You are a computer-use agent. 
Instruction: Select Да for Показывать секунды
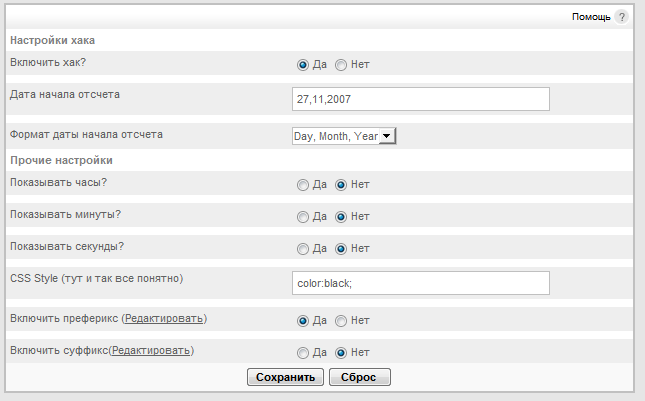click(303, 249)
